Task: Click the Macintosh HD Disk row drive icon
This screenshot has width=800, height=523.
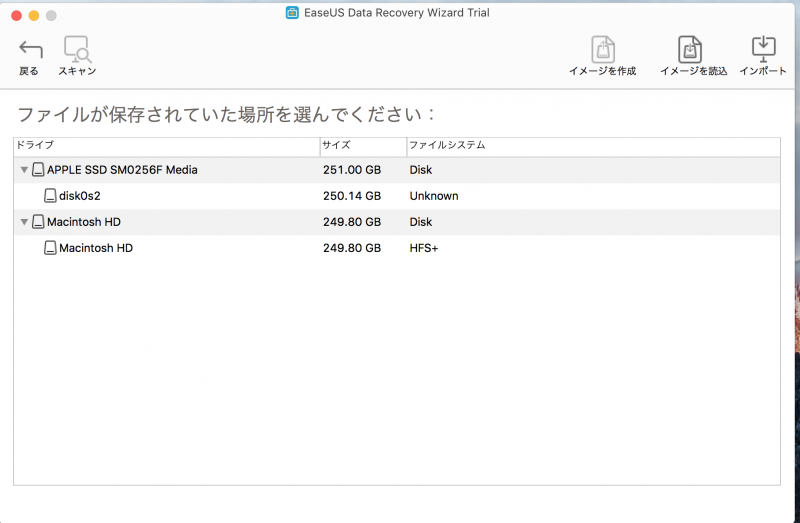Action: pos(38,221)
